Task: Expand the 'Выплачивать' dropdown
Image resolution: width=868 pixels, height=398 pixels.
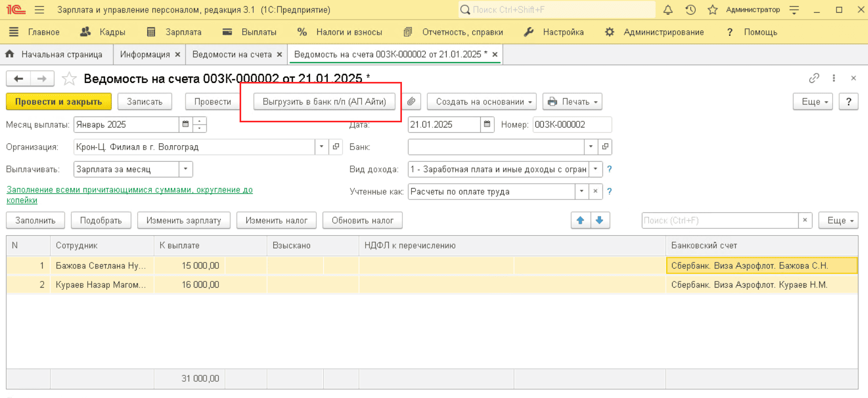Action: pyautogui.click(x=185, y=169)
